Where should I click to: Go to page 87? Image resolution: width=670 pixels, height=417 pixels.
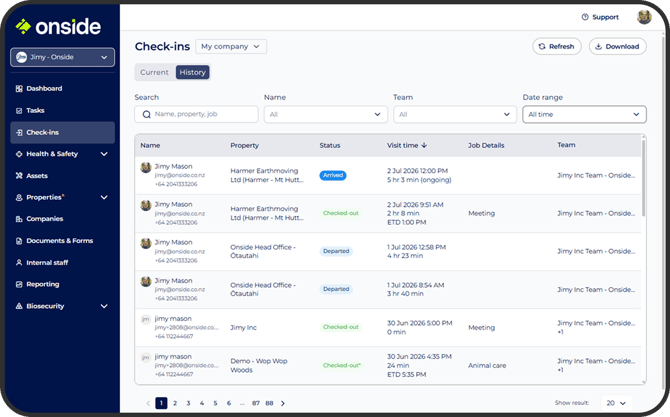[x=256, y=403]
